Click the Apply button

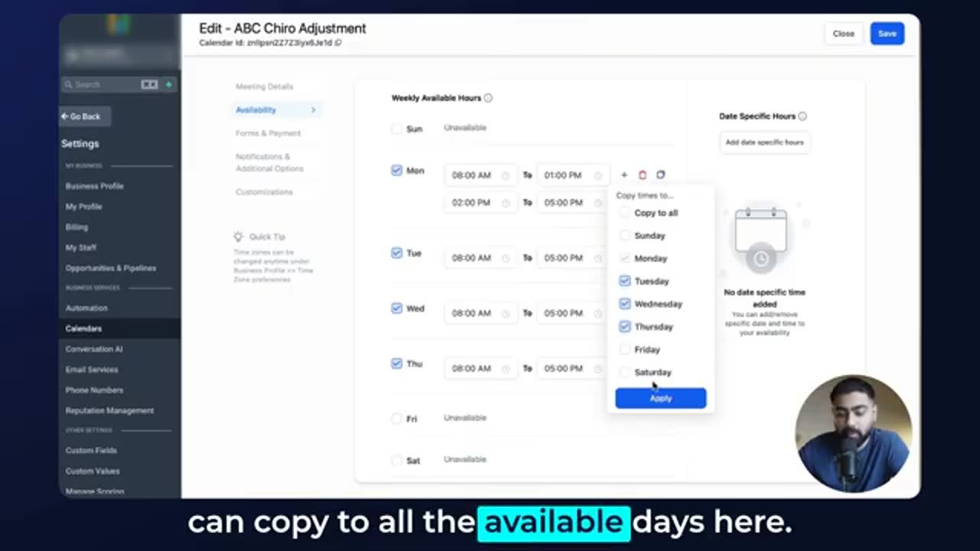coord(661,398)
